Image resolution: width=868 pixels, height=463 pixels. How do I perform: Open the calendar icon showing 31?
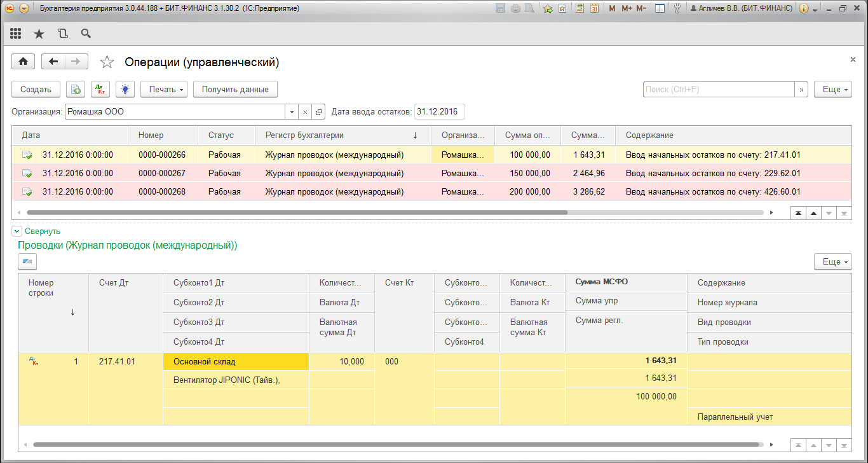coord(594,8)
